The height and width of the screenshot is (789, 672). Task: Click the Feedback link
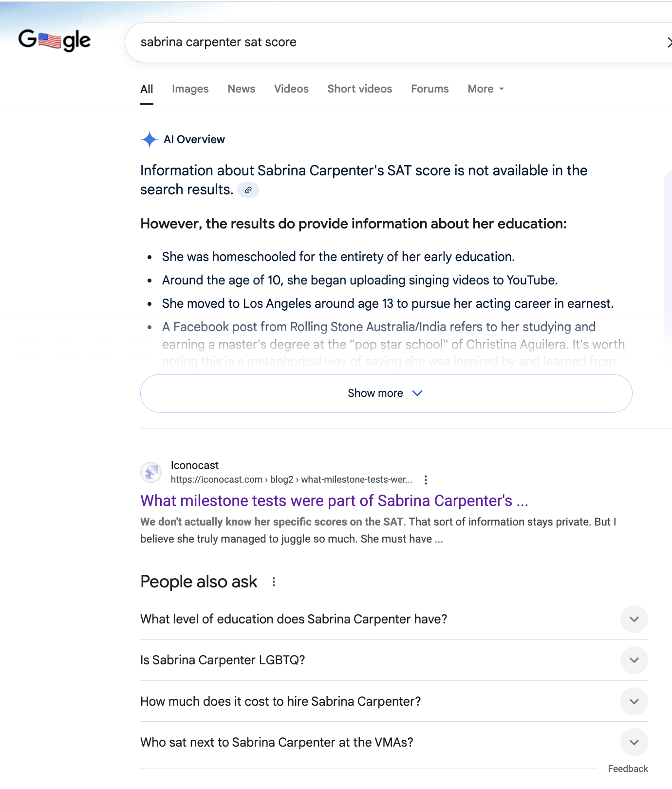tap(628, 769)
